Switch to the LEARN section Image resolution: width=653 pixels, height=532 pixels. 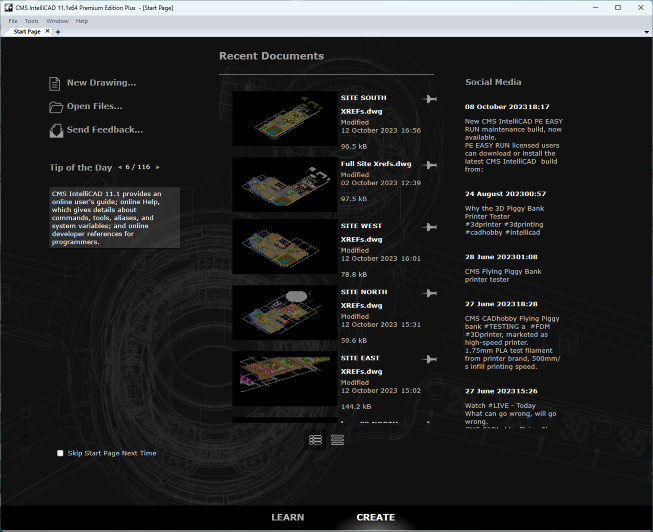pyautogui.click(x=288, y=517)
